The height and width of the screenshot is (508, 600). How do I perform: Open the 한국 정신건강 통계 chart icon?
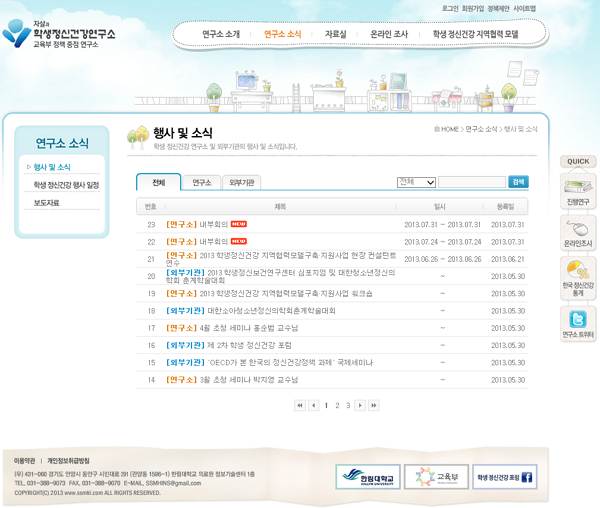pyautogui.click(x=577, y=278)
